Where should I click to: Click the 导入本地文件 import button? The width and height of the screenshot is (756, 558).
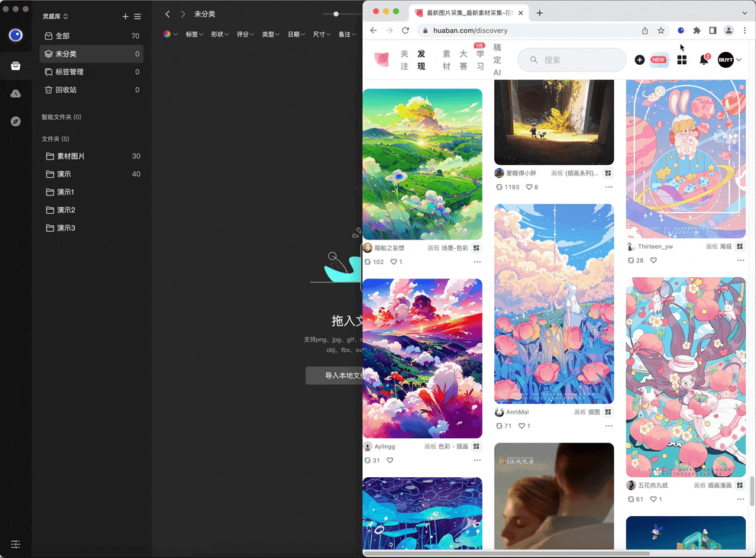pyautogui.click(x=334, y=376)
